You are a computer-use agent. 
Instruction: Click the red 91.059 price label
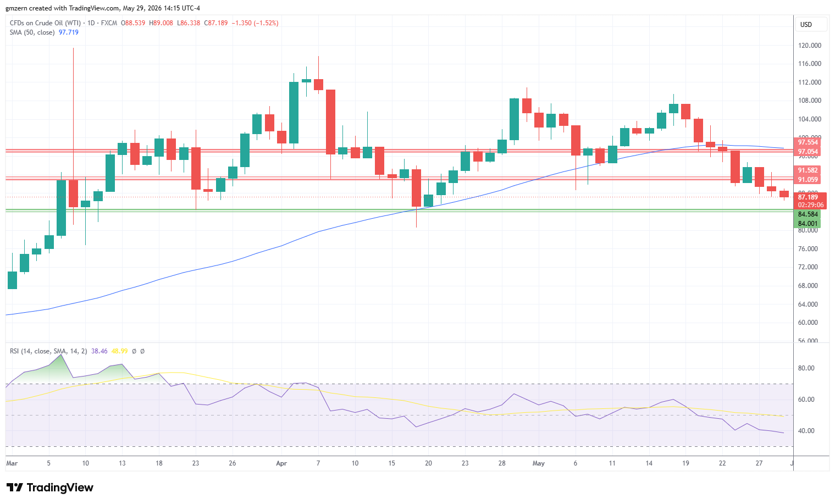tap(808, 180)
